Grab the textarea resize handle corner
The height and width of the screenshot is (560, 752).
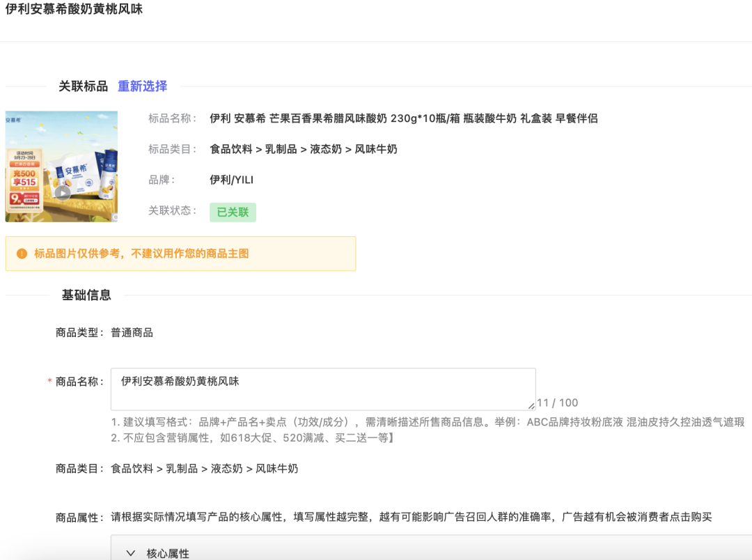(531, 406)
